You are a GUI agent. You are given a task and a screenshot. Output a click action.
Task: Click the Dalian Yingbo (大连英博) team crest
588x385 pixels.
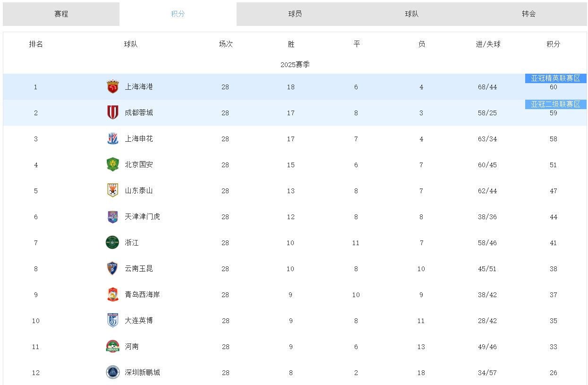[112, 321]
